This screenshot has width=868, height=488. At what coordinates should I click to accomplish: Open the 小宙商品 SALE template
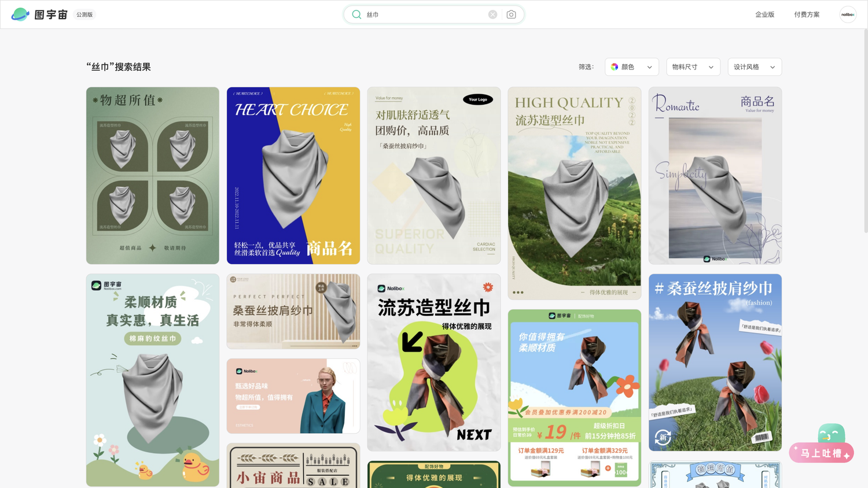[x=293, y=466]
